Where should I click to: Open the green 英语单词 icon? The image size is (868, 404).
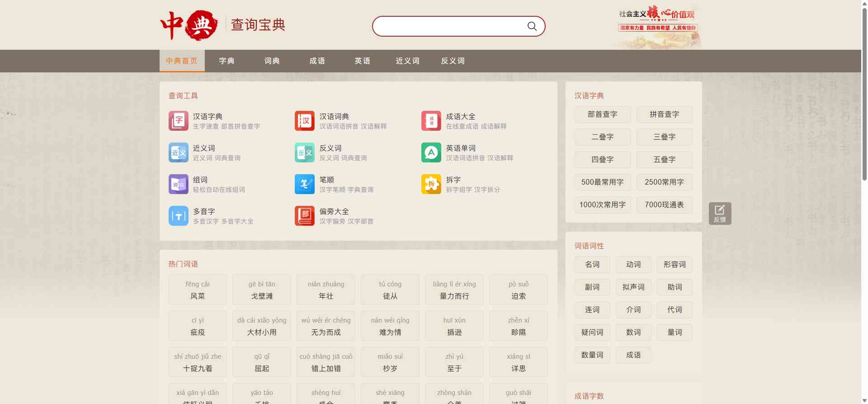[x=431, y=152]
